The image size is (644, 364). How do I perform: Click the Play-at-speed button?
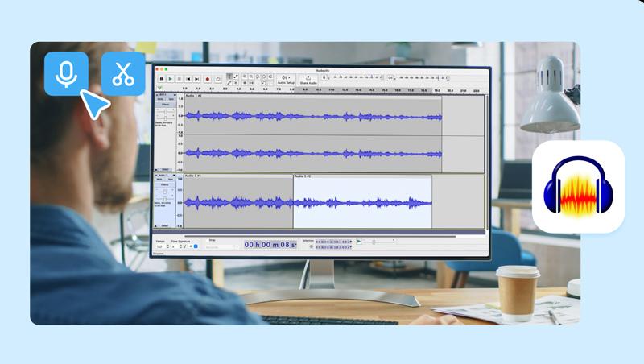[x=358, y=241]
